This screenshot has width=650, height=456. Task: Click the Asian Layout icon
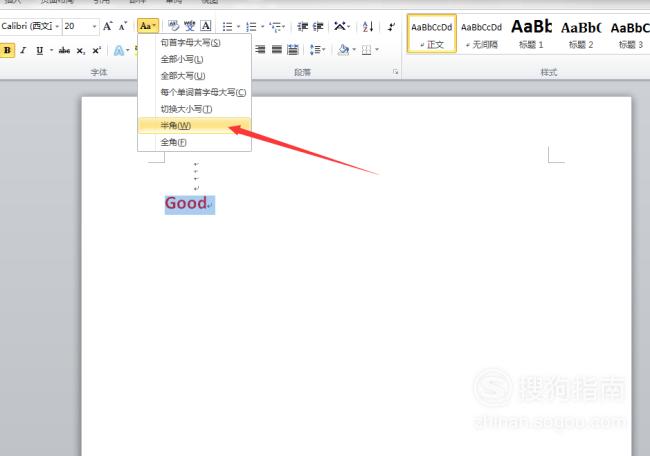click(x=340, y=27)
